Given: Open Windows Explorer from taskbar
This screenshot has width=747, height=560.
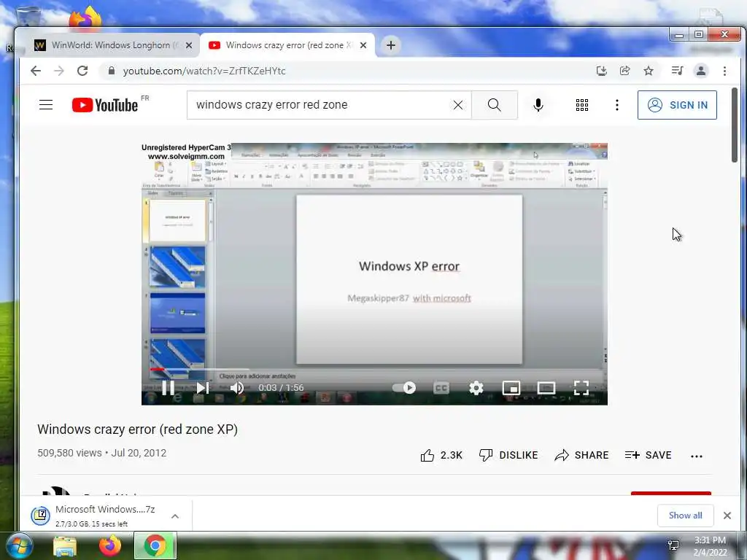Looking at the screenshot, I should coord(65,546).
